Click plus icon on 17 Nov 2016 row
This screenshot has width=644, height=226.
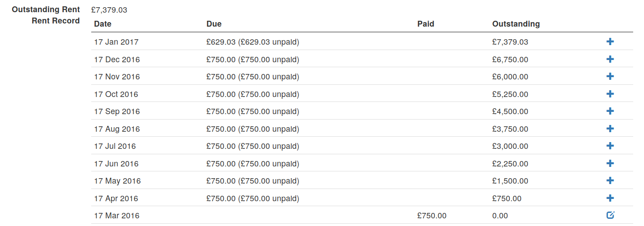[610, 77]
